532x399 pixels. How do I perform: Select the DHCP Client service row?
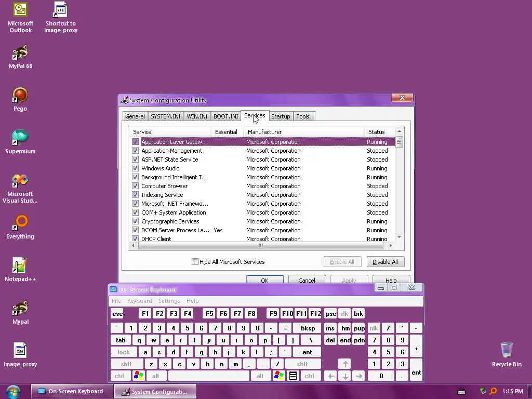pyautogui.click(x=262, y=238)
